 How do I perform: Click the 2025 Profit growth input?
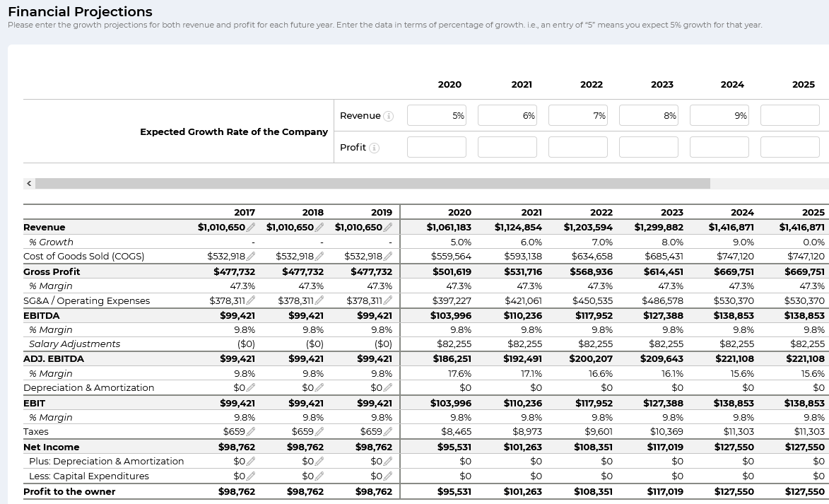click(789, 147)
